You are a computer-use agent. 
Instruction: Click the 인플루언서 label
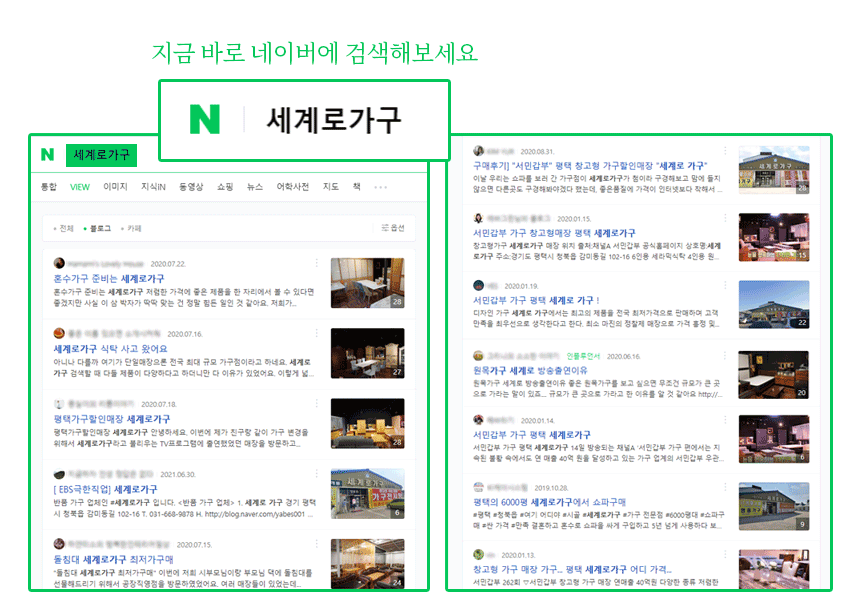point(583,356)
